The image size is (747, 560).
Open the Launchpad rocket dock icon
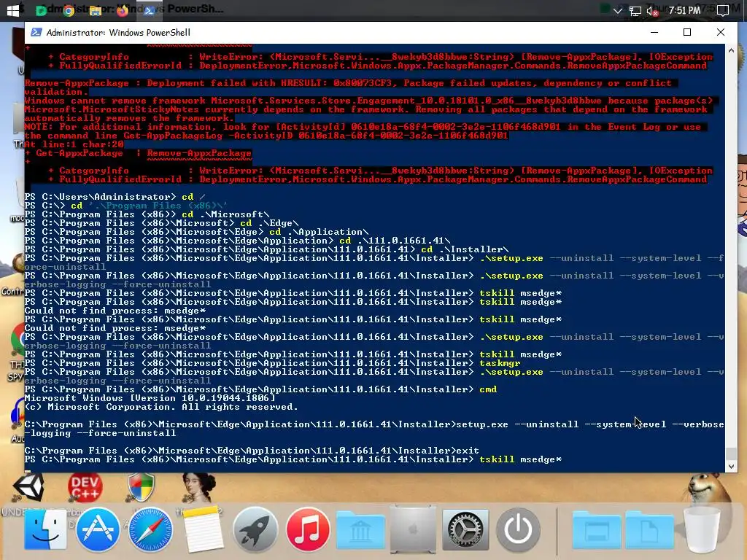255,529
